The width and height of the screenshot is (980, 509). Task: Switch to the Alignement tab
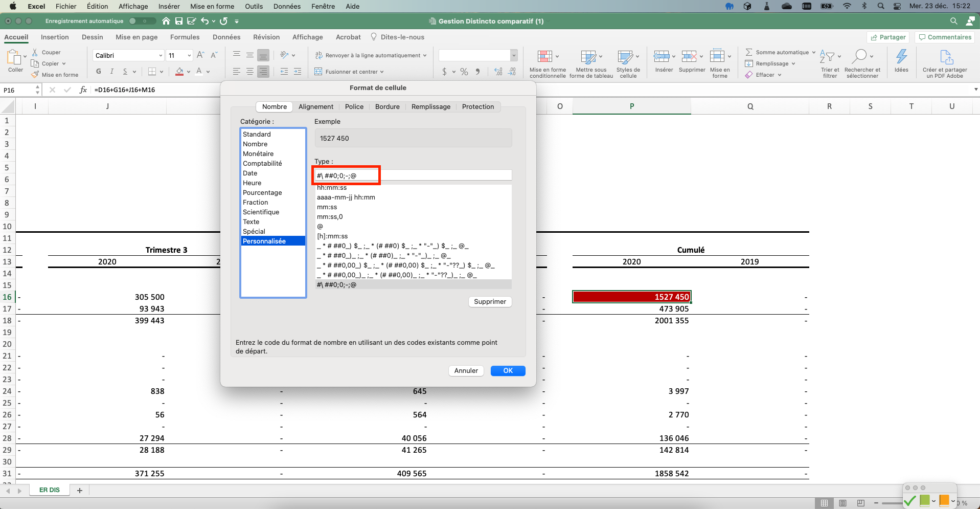pyautogui.click(x=315, y=106)
